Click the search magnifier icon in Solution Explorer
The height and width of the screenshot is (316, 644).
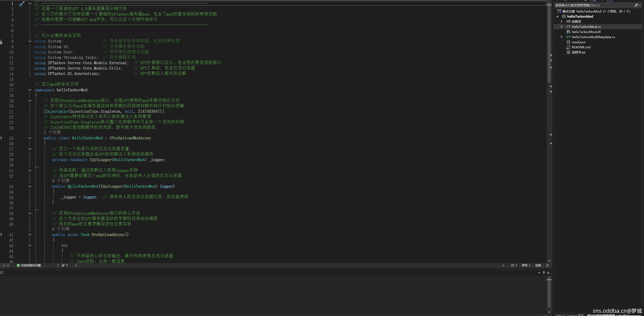636,5
